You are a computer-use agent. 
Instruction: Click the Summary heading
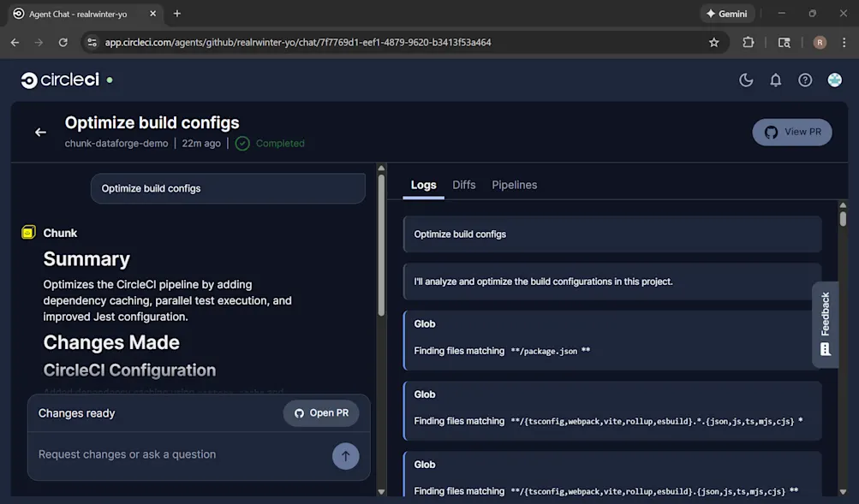[x=86, y=258]
